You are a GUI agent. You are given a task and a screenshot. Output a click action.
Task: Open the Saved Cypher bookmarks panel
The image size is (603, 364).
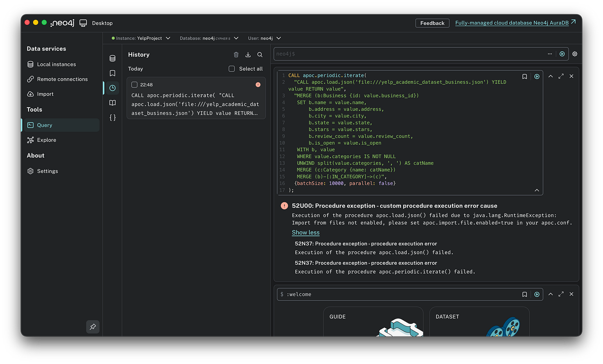click(112, 73)
